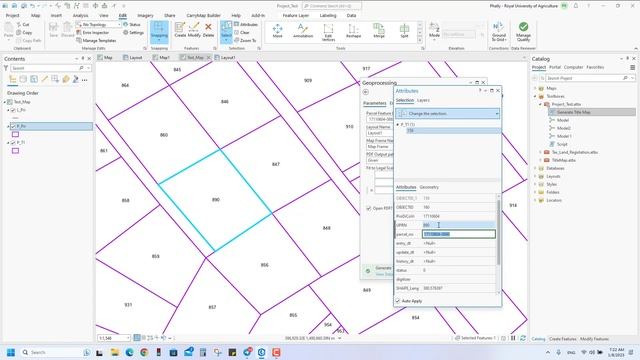The width and height of the screenshot is (640, 360).
Task: Click the Create features icon
Action: (180, 30)
